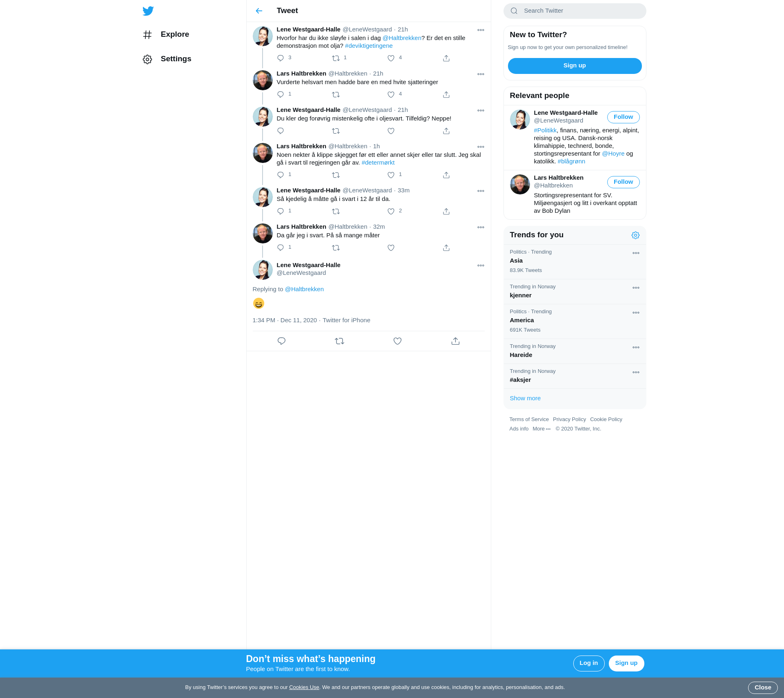Open the Hareide trending topic

(575, 351)
